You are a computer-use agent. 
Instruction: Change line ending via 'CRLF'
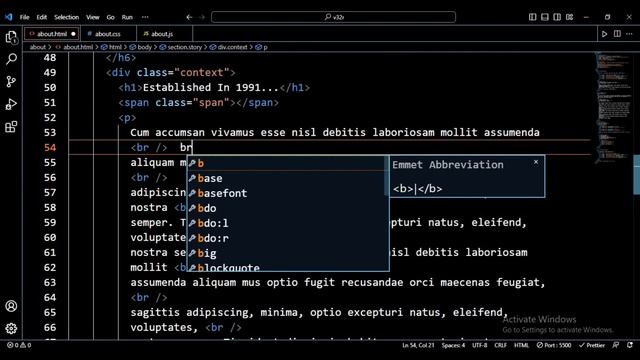(x=500, y=345)
